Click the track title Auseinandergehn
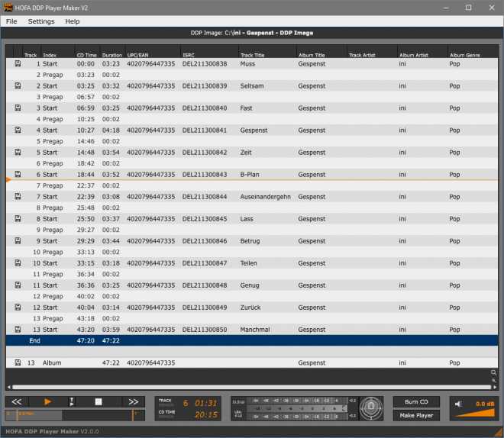The image size is (504, 438). pyautogui.click(x=265, y=197)
